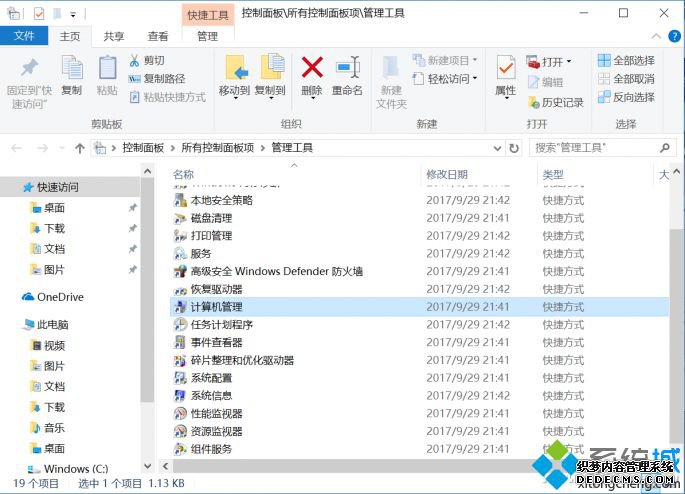The image size is (685, 494).
Task: Switch to the 查看 ribbon tab
Action: pos(158,36)
